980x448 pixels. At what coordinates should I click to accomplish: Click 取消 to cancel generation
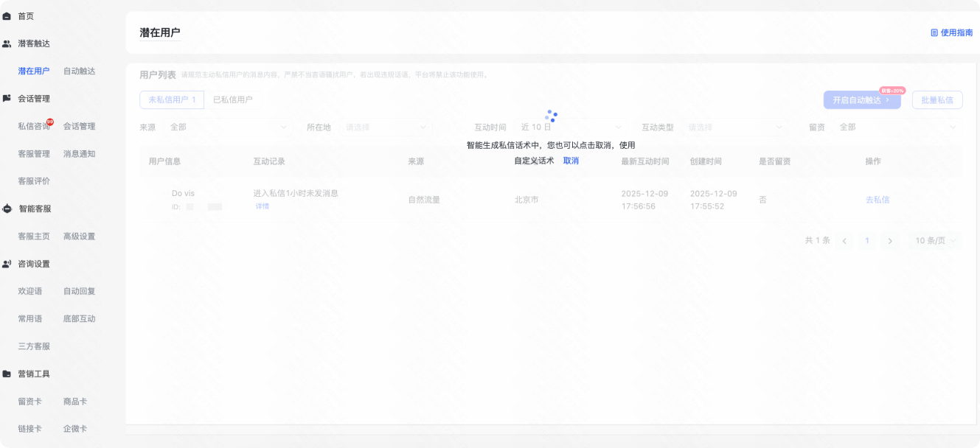coord(571,161)
